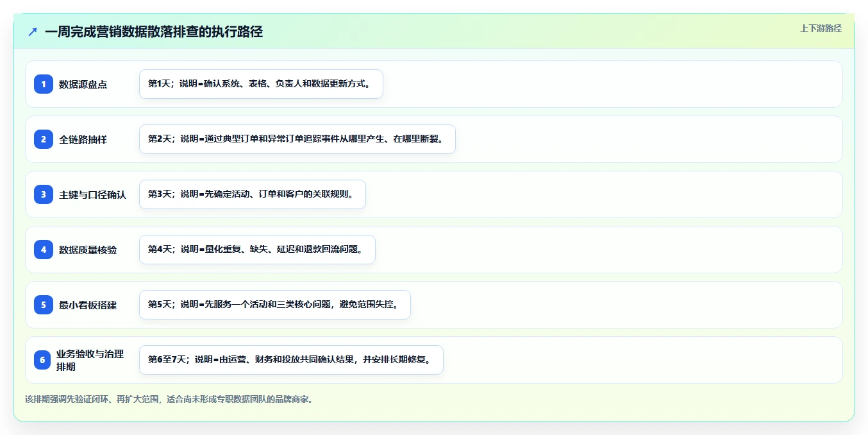This screenshot has width=868, height=435.
Task: Select the 最小看板搭建 step label
Action: click(x=88, y=305)
